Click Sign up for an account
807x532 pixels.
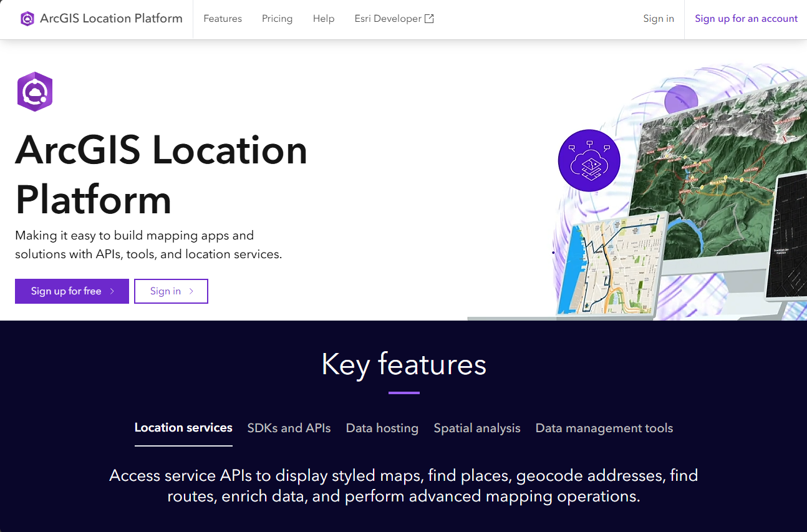click(747, 19)
